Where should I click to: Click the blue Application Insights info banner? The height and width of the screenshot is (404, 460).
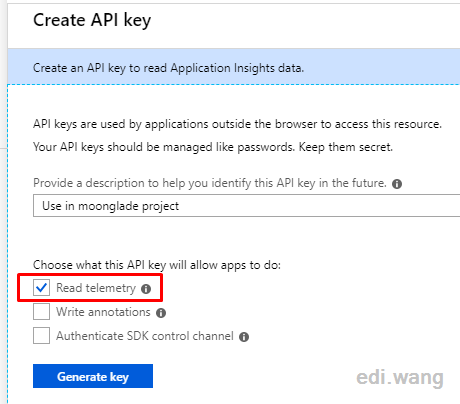pos(234,67)
